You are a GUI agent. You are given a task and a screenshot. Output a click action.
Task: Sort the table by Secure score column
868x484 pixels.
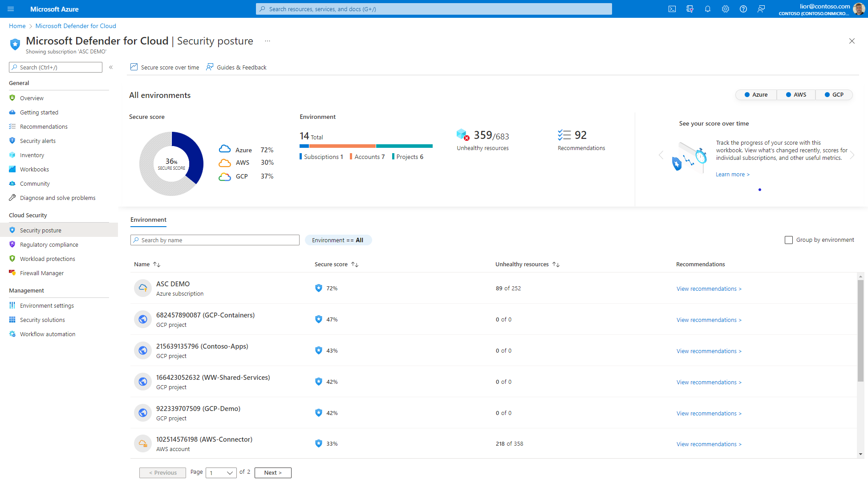tap(337, 264)
